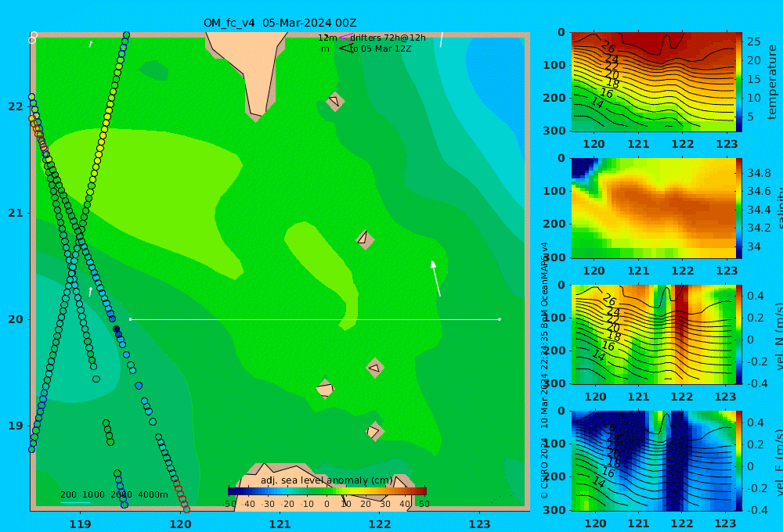The width and height of the screenshot is (783, 532).
Task: Click the 'to 05 Mar 12Z' legend text
Action: click(x=381, y=49)
